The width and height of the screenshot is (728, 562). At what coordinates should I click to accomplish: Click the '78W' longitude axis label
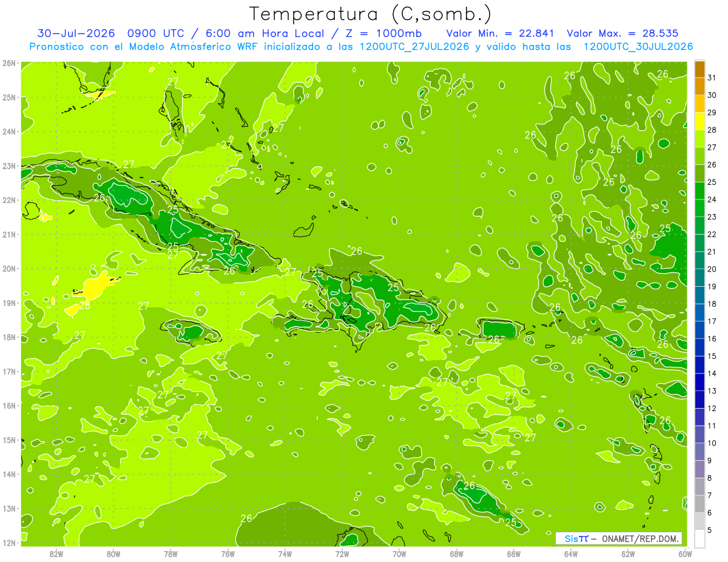(x=170, y=554)
